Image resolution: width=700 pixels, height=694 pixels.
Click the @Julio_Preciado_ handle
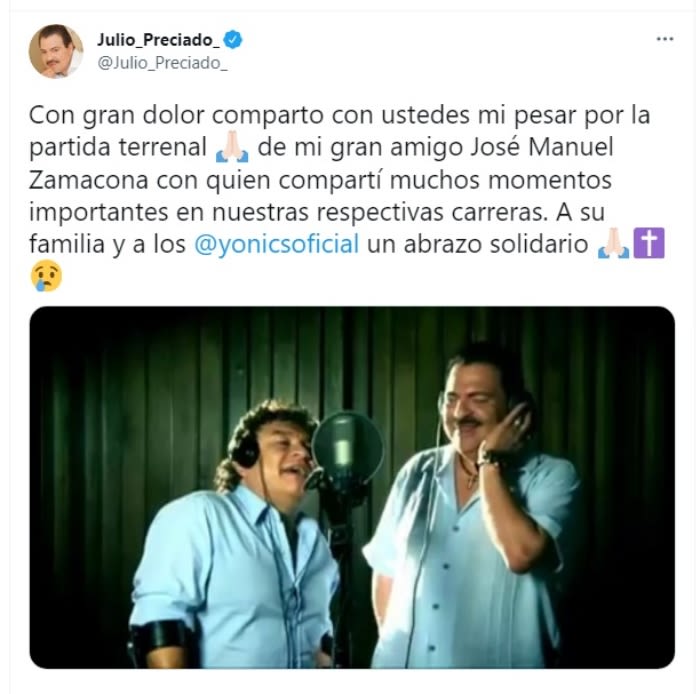[x=162, y=63]
